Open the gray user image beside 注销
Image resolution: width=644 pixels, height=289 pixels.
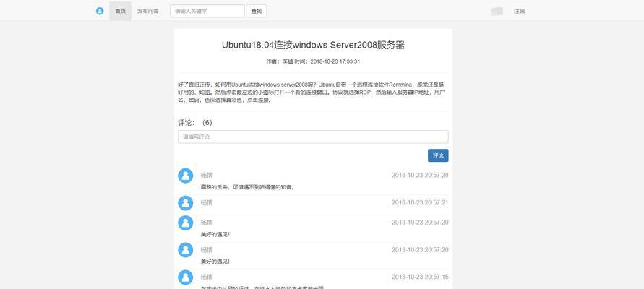click(497, 12)
